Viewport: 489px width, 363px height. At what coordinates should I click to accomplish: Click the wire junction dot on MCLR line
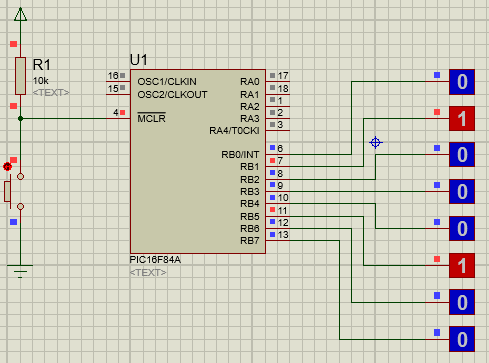coord(20,118)
